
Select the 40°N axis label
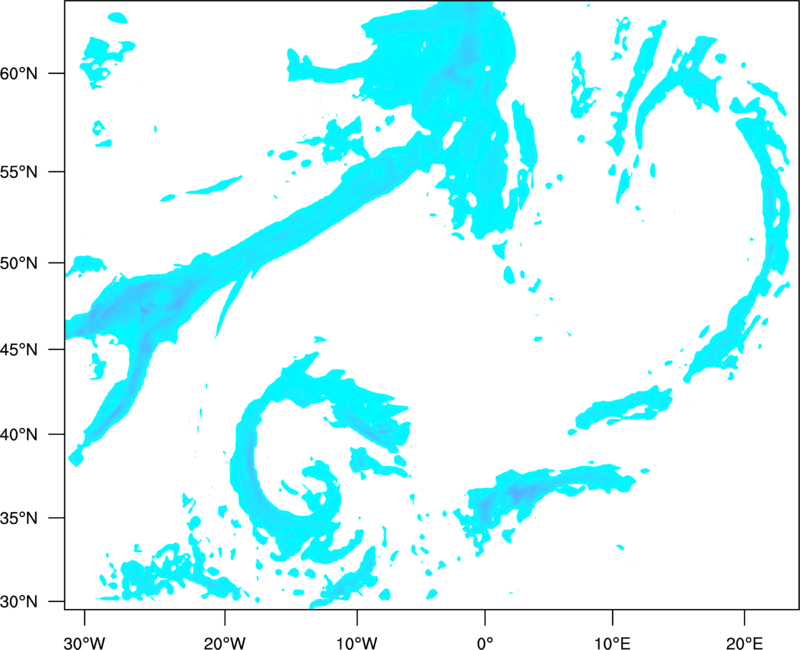[x=19, y=435]
